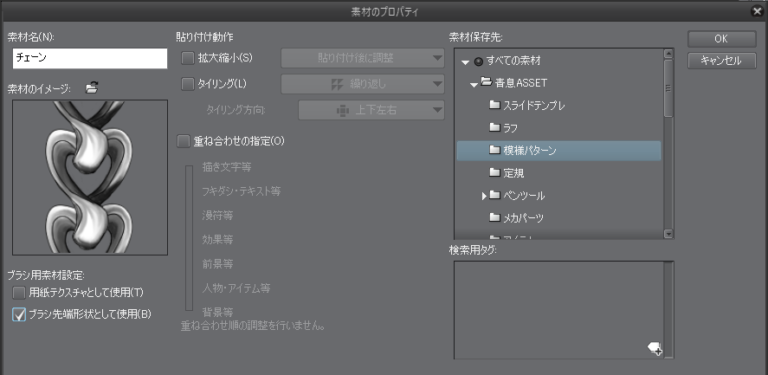Select the すべての素材 root icon
Viewport: 768px width, 375px height.
tap(479, 61)
